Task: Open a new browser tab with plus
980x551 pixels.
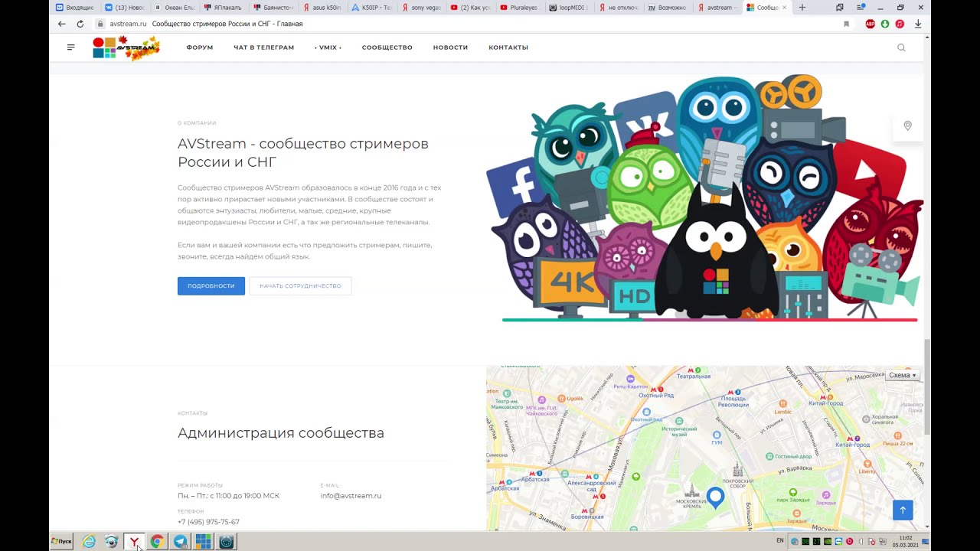Action: (802, 8)
